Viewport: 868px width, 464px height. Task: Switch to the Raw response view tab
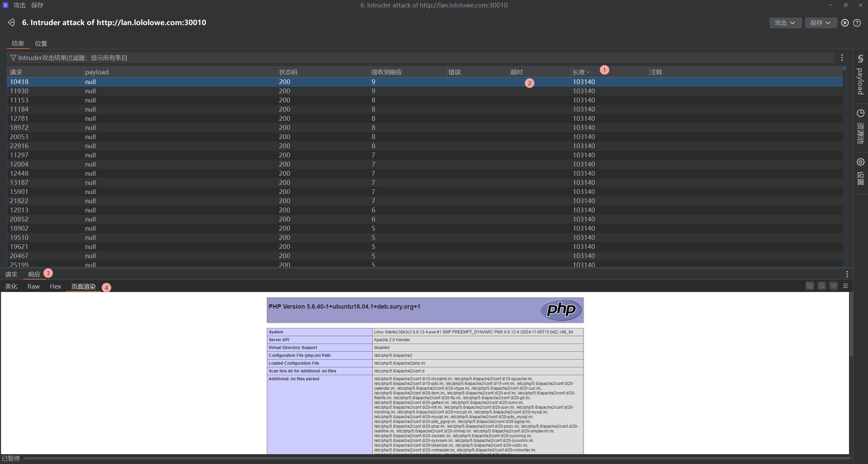click(x=34, y=287)
